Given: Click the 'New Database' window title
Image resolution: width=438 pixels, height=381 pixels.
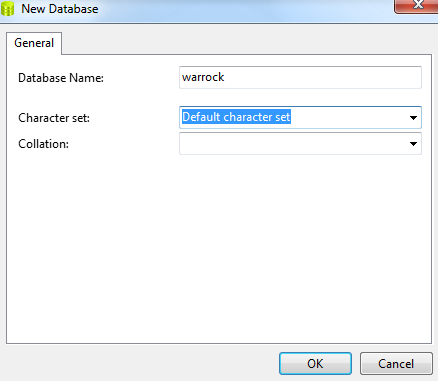Looking at the screenshot, I should coord(60,9).
